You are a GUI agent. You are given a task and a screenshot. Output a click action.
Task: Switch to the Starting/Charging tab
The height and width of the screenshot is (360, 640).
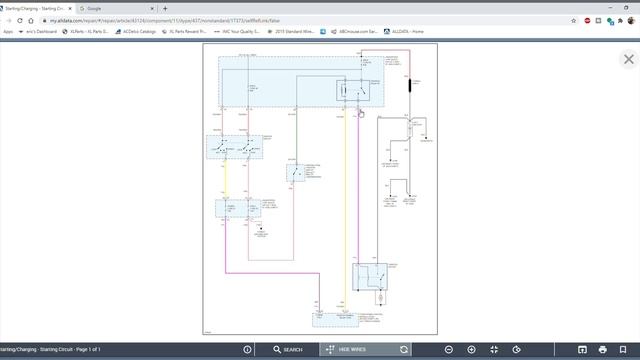pos(35,8)
